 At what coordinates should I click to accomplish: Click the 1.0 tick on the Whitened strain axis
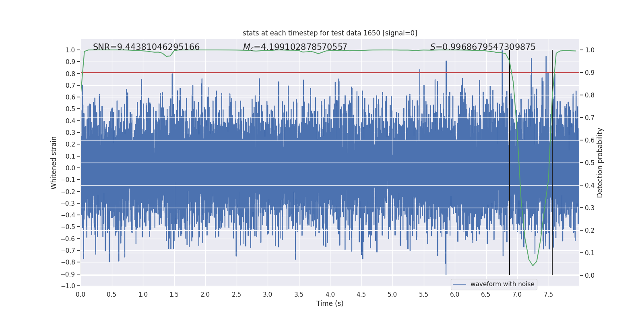pyautogui.click(x=70, y=50)
